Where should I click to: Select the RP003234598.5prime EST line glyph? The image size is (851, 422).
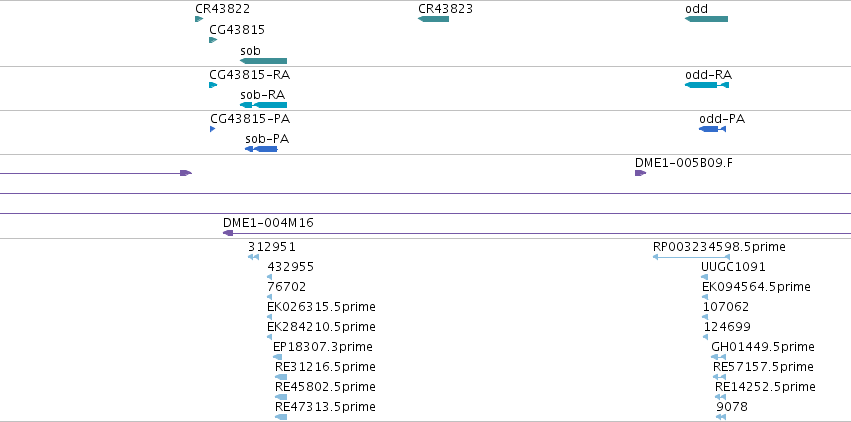(x=691, y=257)
